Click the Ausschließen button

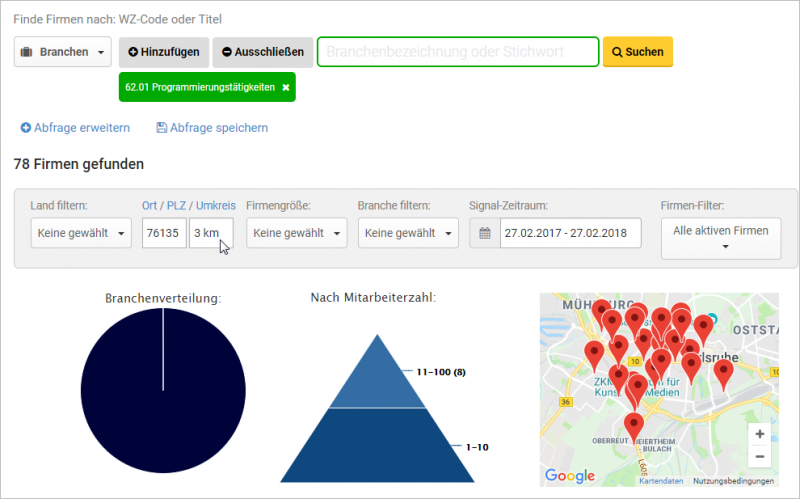262,52
